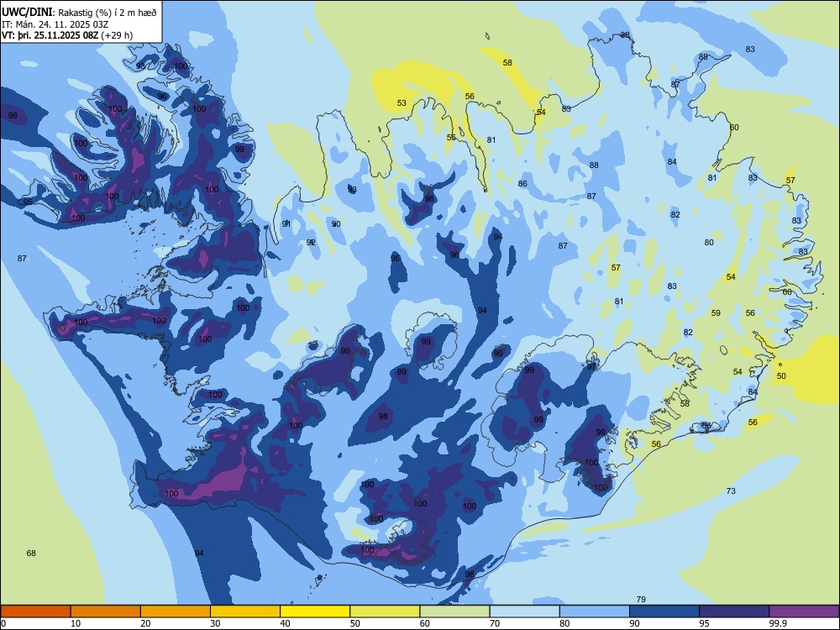The width and height of the screenshot is (840, 630).
Task: Click the 'IT: Mán. 24. 11. 2025 03Z' line
Action: point(55,24)
